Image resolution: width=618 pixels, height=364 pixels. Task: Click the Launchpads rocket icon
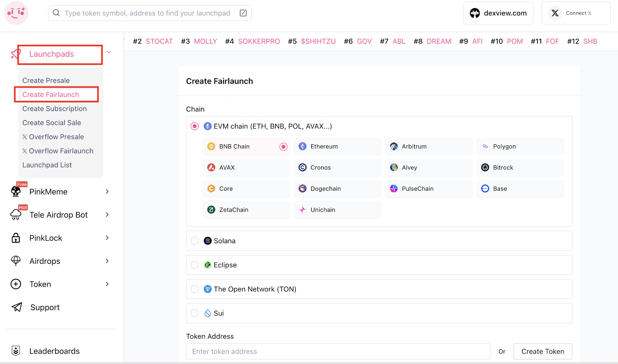pos(15,54)
